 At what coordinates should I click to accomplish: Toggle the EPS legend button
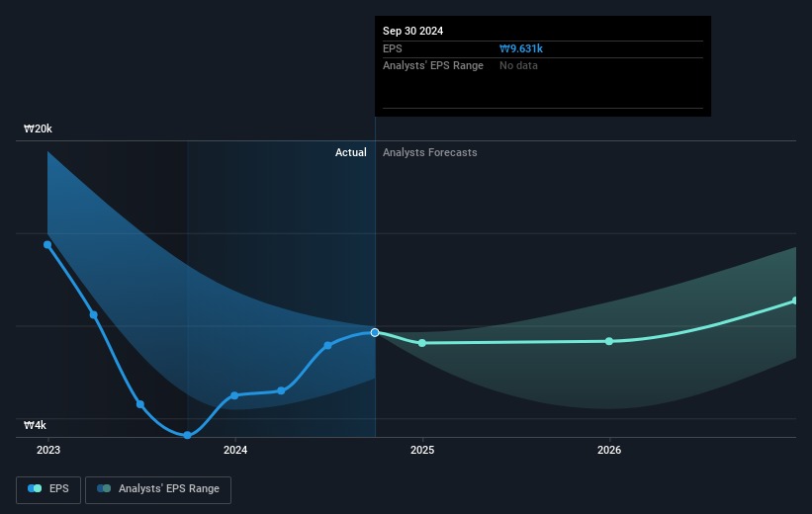[x=48, y=489]
